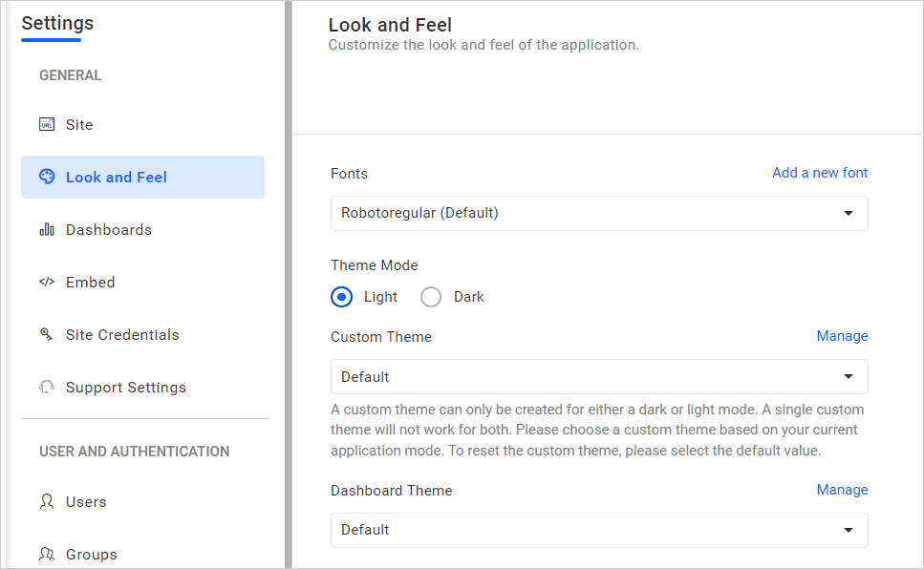Select the Light theme mode radio button
The width and height of the screenshot is (924, 569).
[342, 297]
